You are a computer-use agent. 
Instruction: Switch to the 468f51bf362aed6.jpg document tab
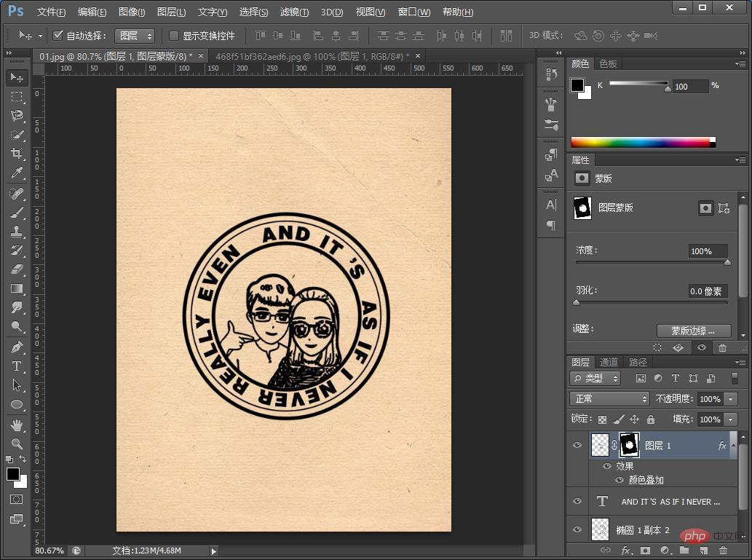pos(312,56)
